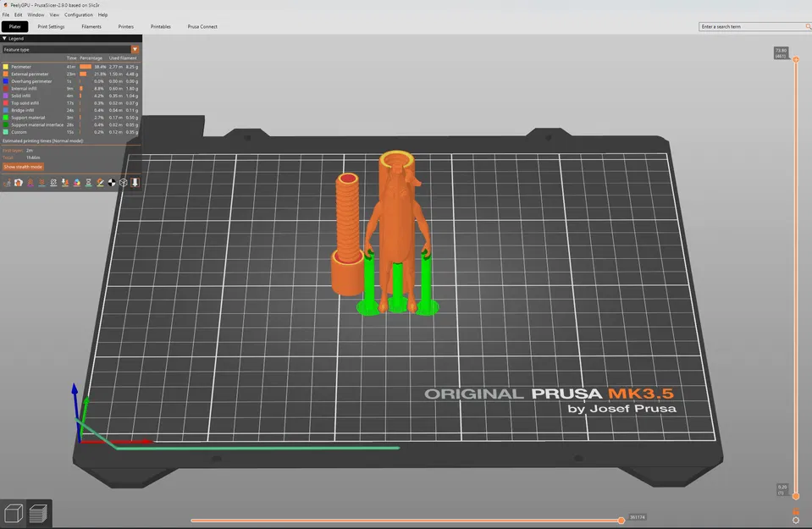Screen dimensions: 812x529
Task: Open the layer slider settings cog
Action: pyautogui.click(x=796, y=521)
